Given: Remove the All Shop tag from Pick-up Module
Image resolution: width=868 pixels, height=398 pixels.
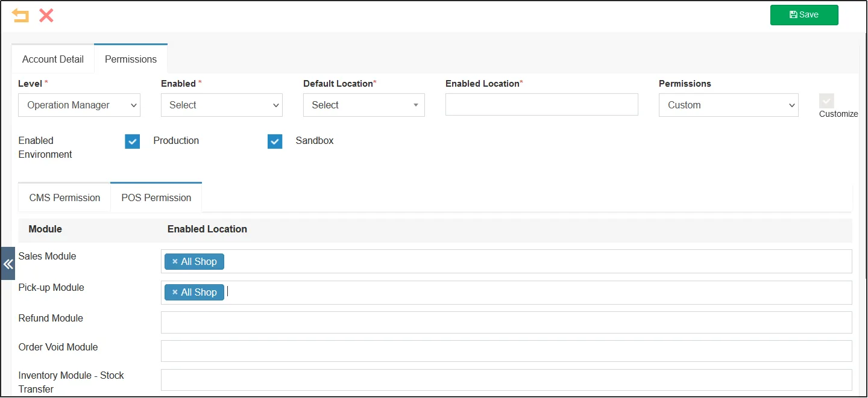Looking at the screenshot, I should [x=175, y=292].
